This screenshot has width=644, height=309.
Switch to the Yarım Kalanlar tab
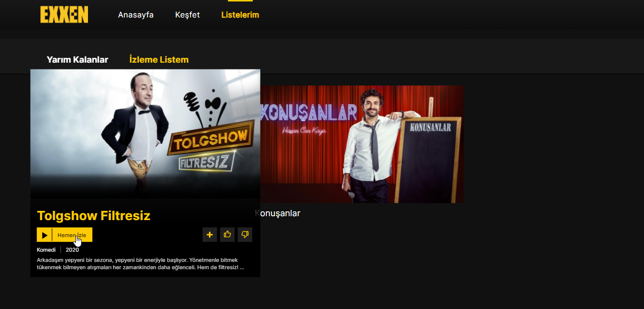pyautogui.click(x=77, y=60)
